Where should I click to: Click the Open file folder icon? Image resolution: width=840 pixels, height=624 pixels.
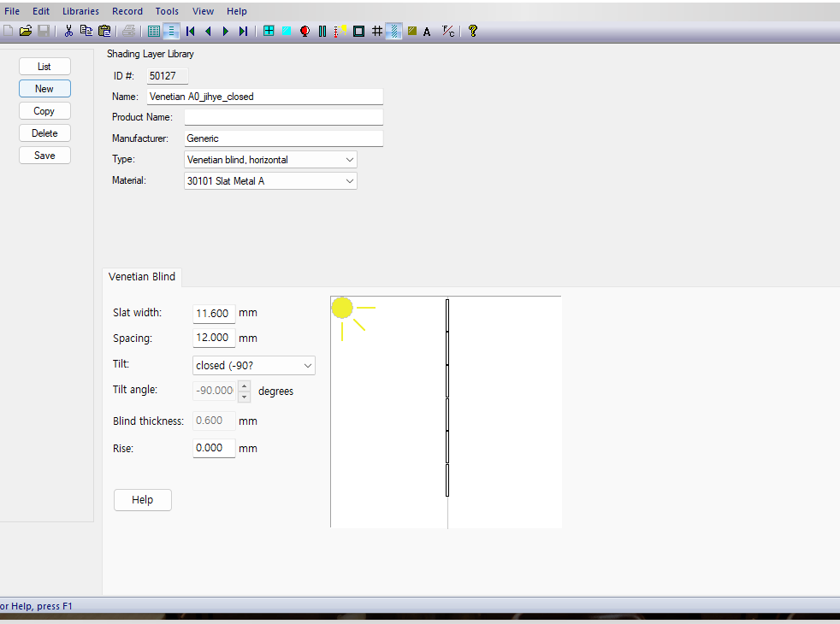pos(26,31)
